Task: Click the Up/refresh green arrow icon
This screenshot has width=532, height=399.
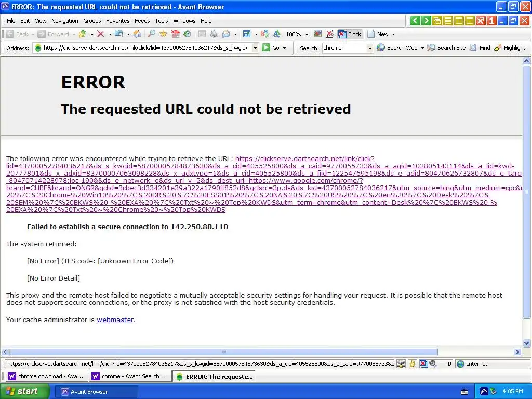Action: (x=83, y=34)
